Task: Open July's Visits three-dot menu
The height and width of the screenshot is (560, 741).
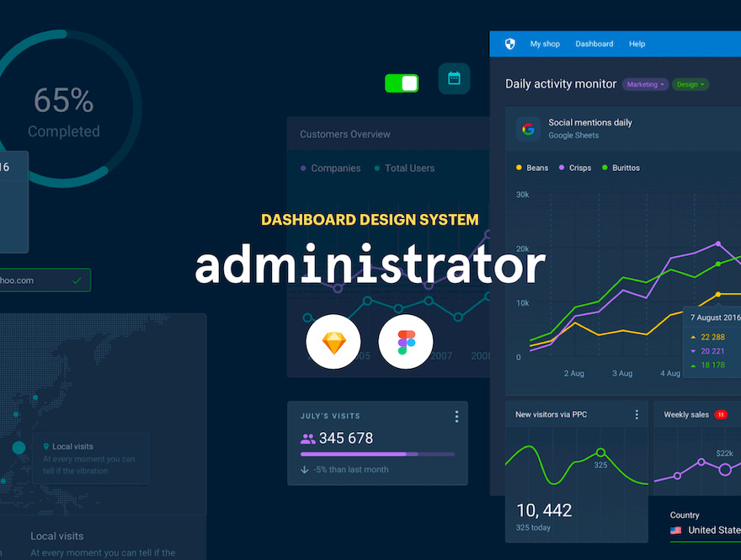Action: (x=456, y=416)
